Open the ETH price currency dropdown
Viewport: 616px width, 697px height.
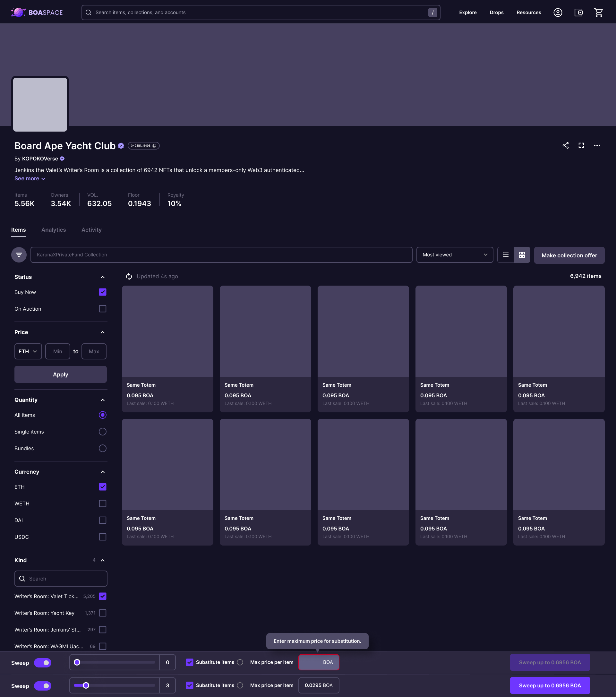tap(28, 351)
